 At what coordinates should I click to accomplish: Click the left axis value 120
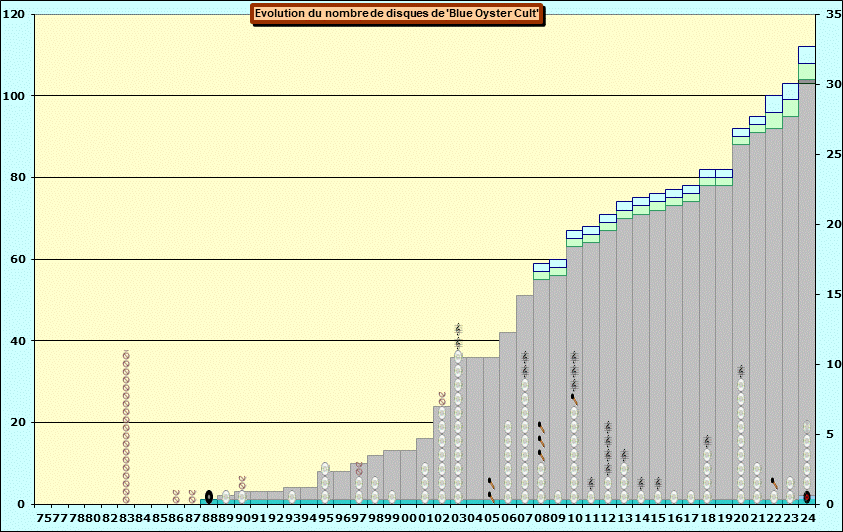tap(13, 15)
